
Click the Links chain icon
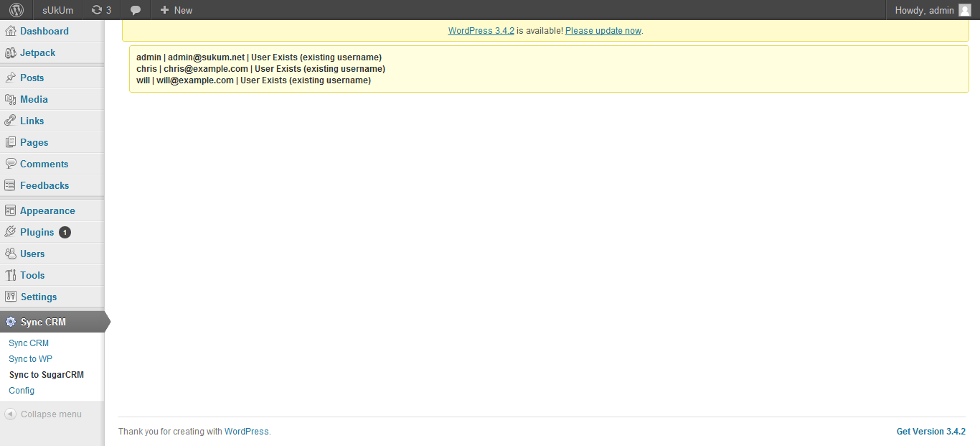[10, 121]
